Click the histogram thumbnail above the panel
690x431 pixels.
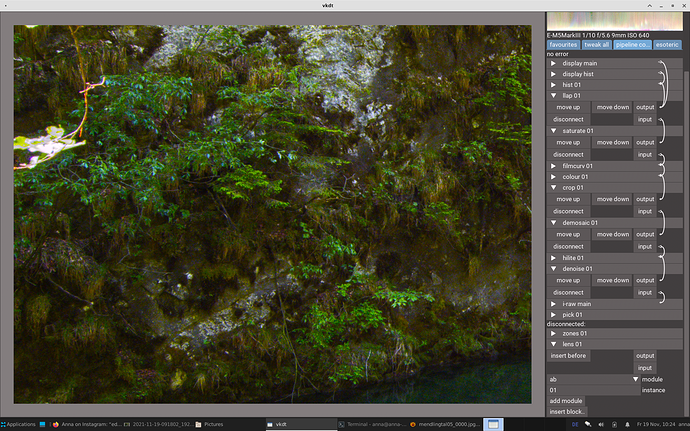[615, 21]
